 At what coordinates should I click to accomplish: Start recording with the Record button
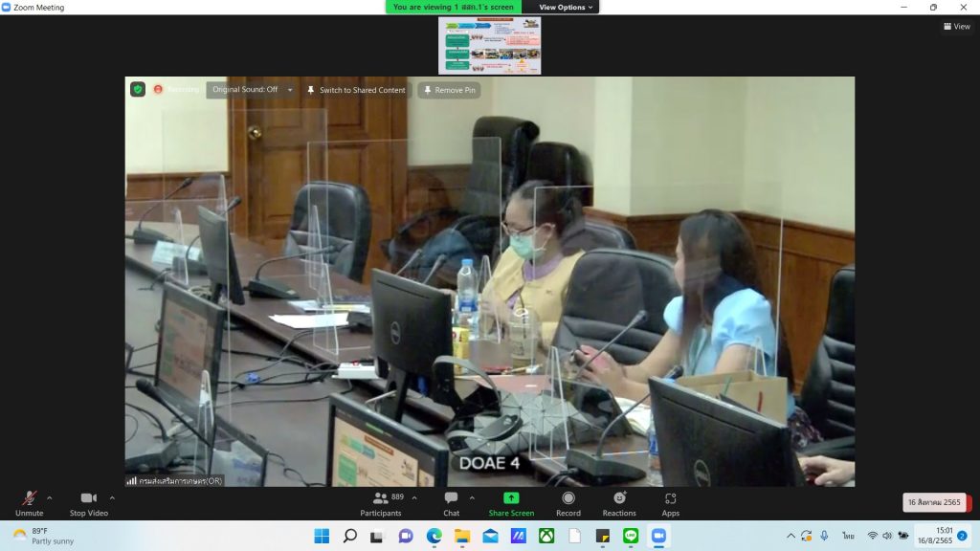coord(568,503)
